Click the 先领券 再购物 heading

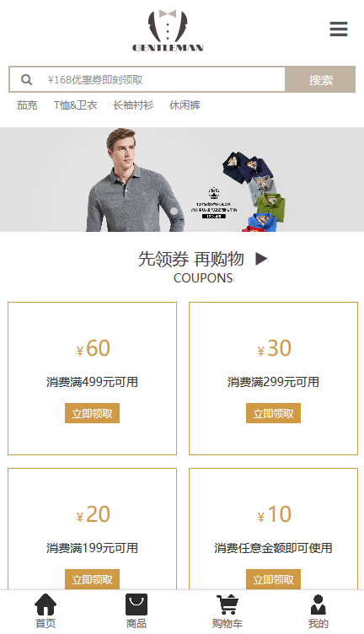pos(191,259)
